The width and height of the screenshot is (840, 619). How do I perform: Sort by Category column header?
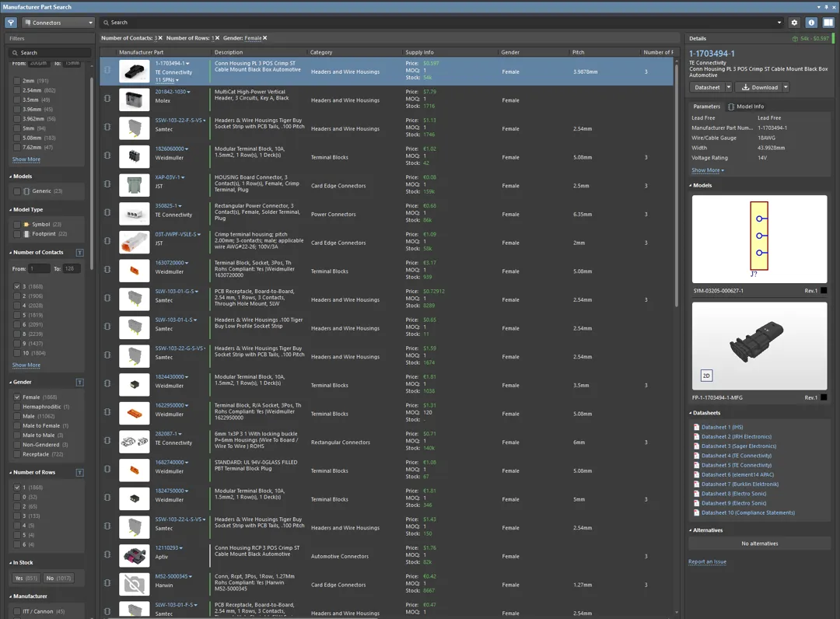321,52
